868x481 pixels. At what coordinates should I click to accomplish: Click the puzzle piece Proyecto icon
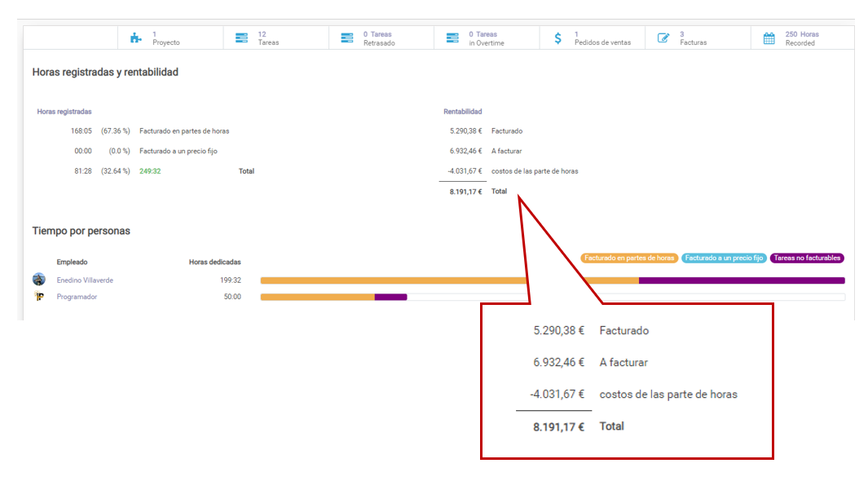click(x=136, y=38)
